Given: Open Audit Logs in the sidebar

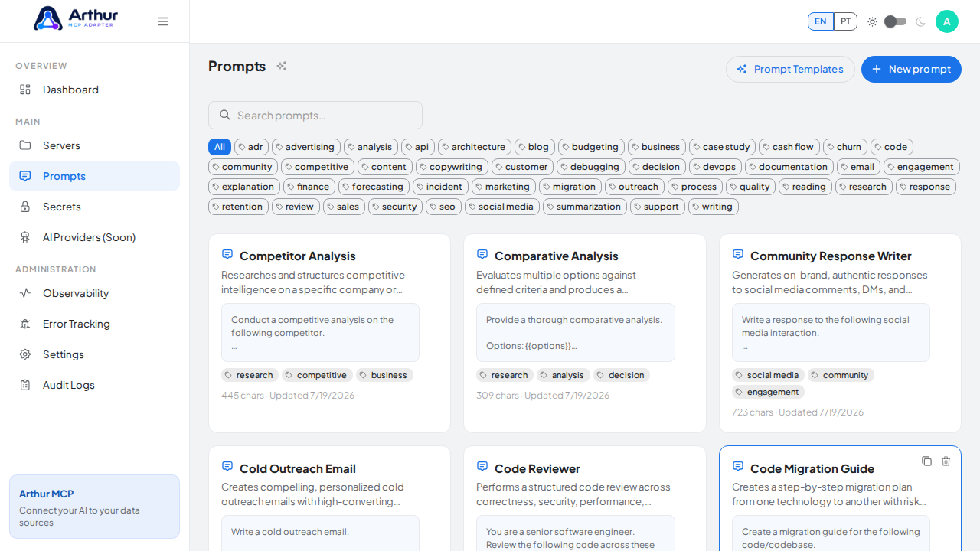Looking at the screenshot, I should point(94,385).
